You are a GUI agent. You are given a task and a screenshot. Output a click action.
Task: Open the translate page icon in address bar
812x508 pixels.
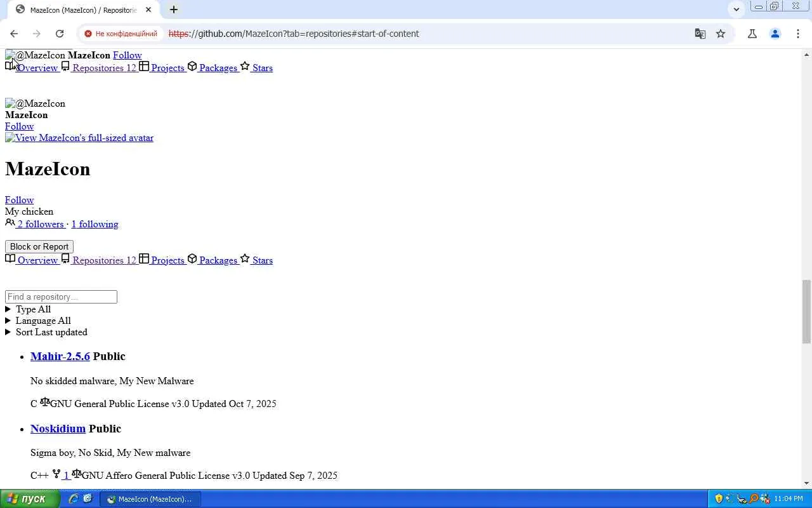700,34
